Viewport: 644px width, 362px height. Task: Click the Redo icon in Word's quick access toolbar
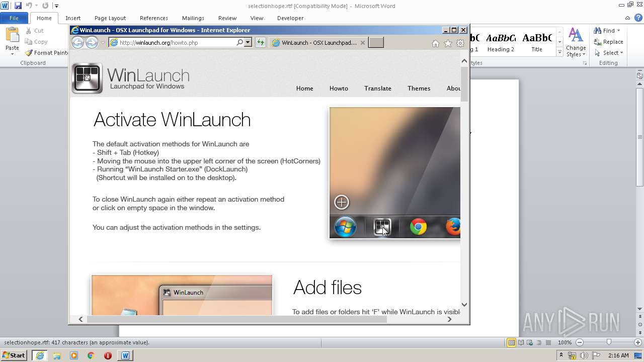click(x=45, y=6)
